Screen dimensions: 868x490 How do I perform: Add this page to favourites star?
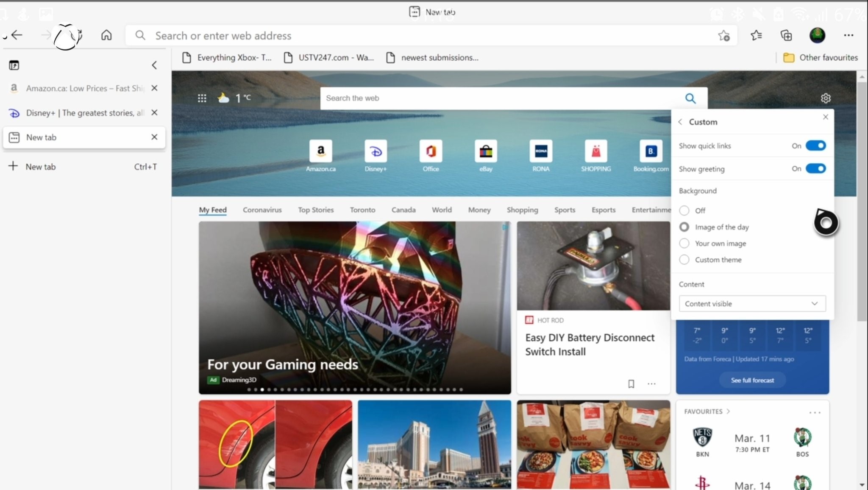point(724,36)
